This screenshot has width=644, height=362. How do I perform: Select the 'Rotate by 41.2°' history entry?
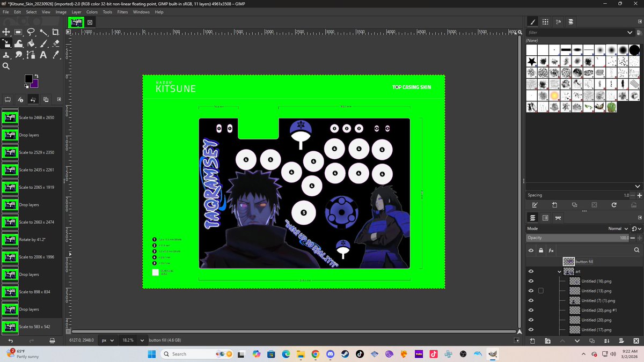[x=32, y=239]
